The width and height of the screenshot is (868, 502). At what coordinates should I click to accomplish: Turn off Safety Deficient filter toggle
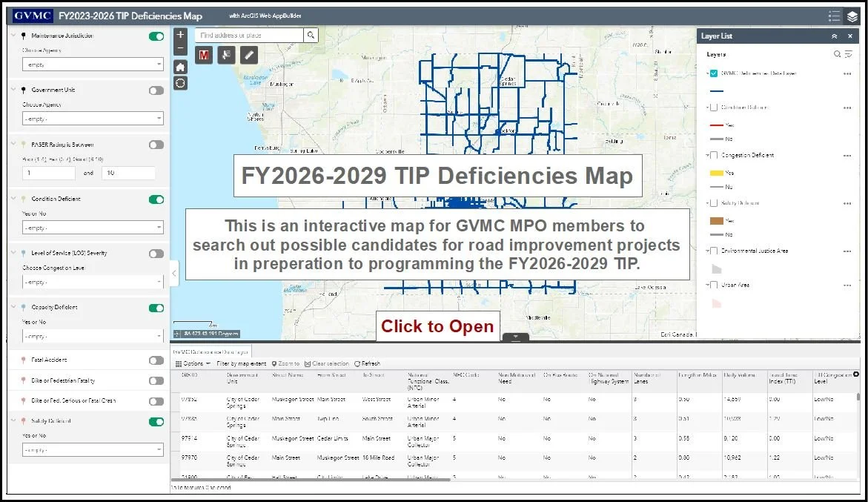pos(156,422)
